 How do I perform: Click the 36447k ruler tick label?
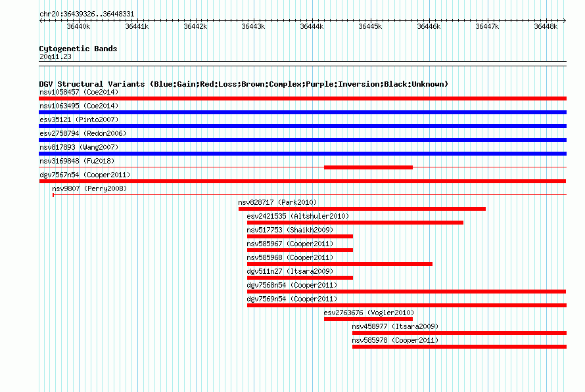pyautogui.click(x=487, y=26)
